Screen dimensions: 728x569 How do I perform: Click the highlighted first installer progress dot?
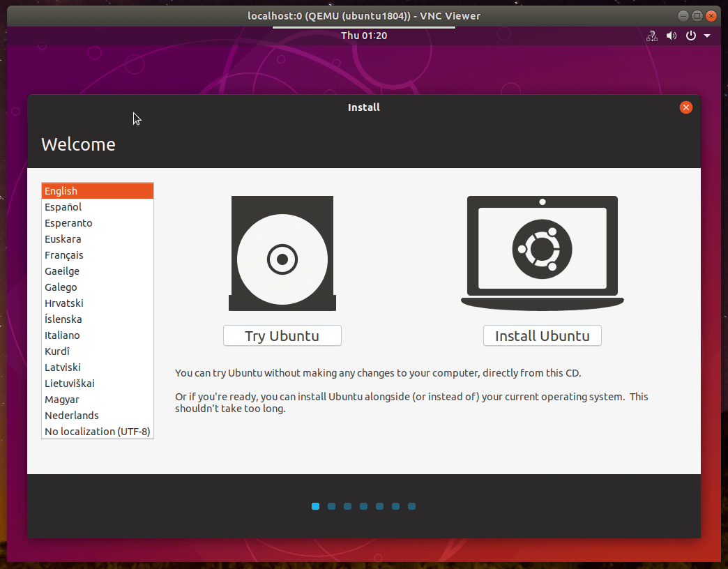(x=315, y=506)
